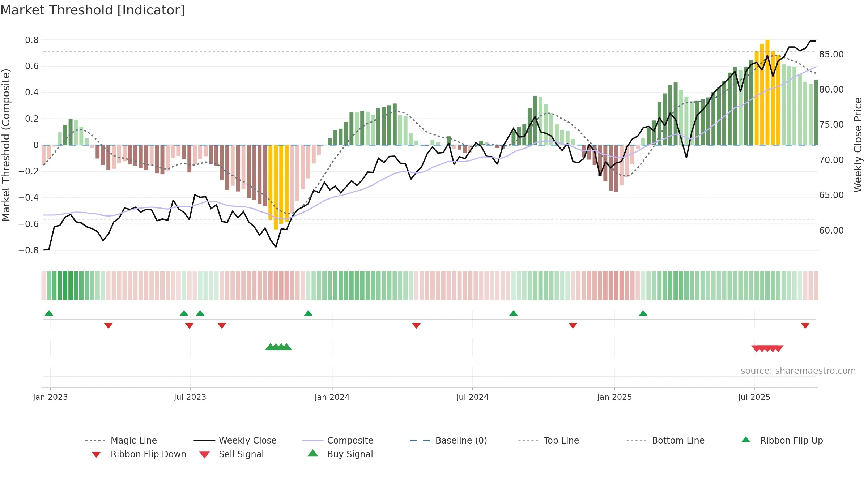Click the red flip-down triangle near Mar 2023
This screenshot has width=868, height=488.
point(108,326)
